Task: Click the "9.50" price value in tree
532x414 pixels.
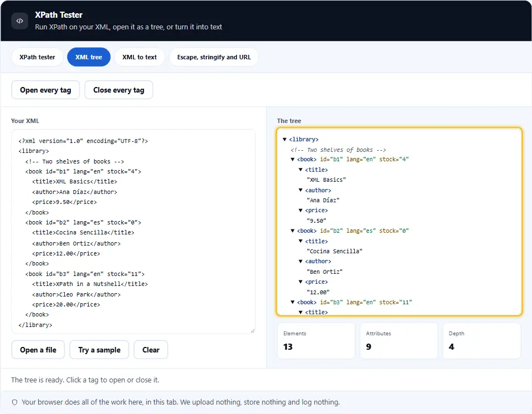Action: pyautogui.click(x=316, y=221)
